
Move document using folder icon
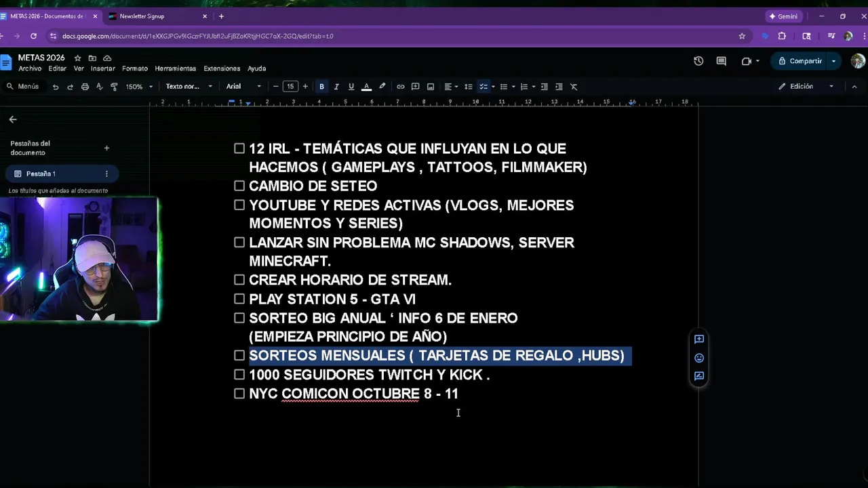[92, 58]
